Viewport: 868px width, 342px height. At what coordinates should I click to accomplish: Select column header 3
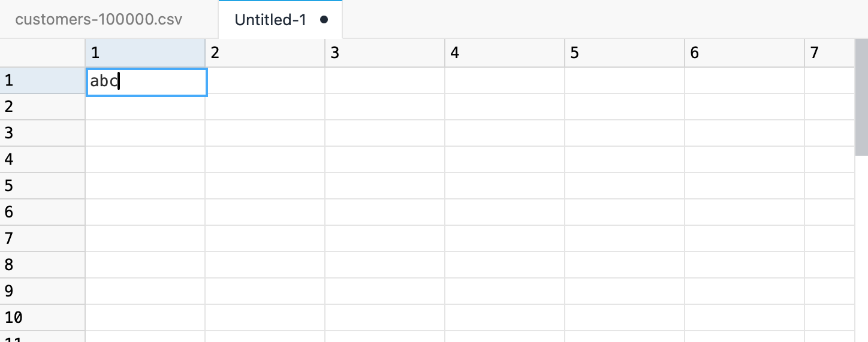[x=385, y=53]
